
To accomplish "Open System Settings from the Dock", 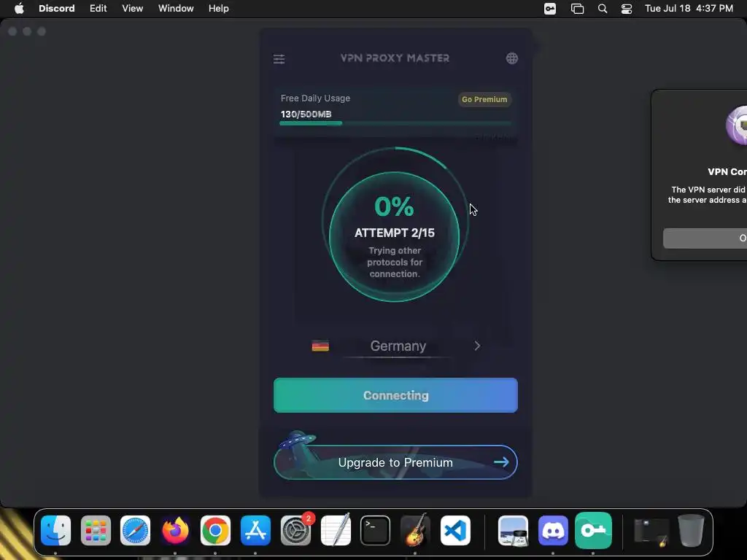I will click(x=296, y=531).
